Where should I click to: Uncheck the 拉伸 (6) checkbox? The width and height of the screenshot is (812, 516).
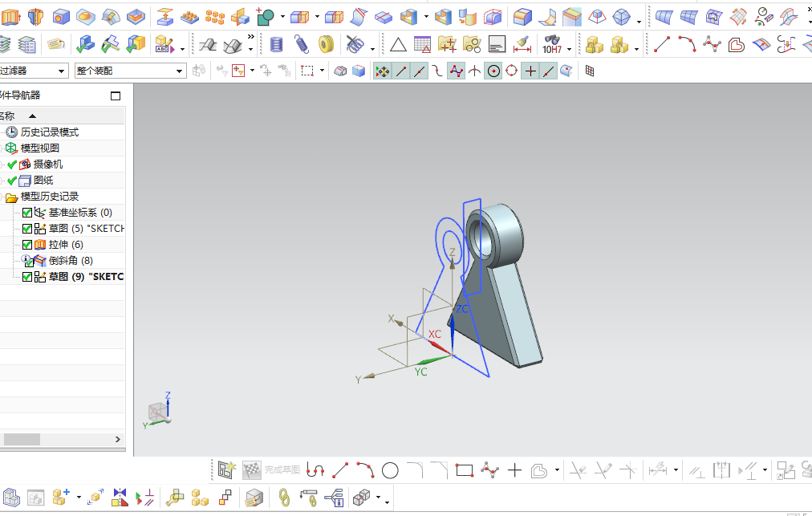pos(27,245)
